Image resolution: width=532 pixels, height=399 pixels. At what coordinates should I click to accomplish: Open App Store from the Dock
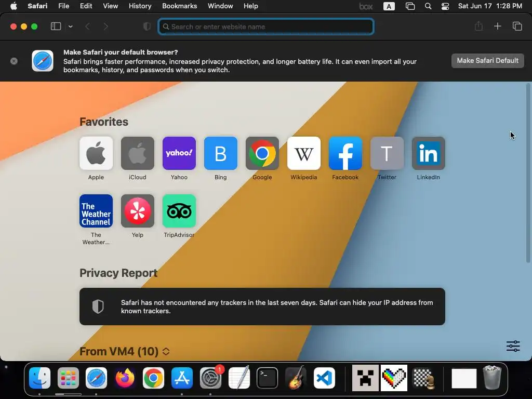pyautogui.click(x=182, y=378)
